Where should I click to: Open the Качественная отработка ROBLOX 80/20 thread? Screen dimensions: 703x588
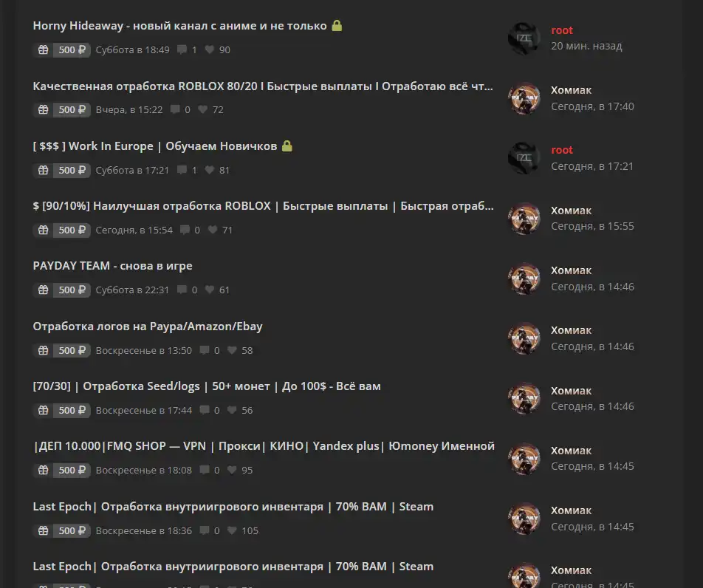[263, 86]
